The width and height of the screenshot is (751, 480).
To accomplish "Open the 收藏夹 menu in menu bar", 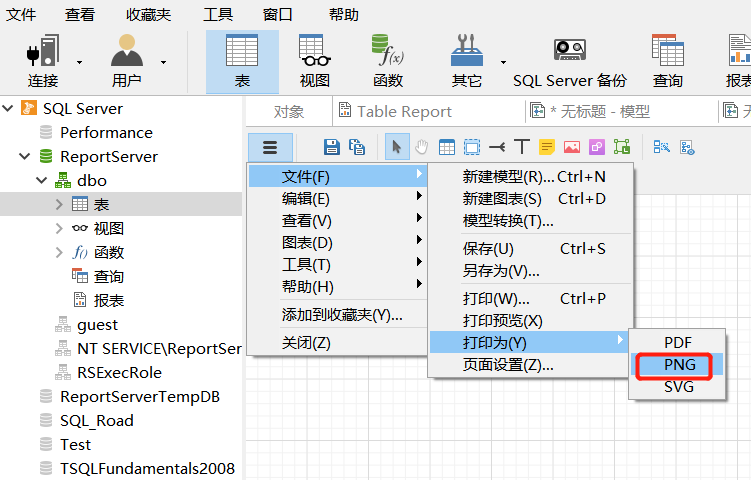I will pyautogui.click(x=148, y=15).
